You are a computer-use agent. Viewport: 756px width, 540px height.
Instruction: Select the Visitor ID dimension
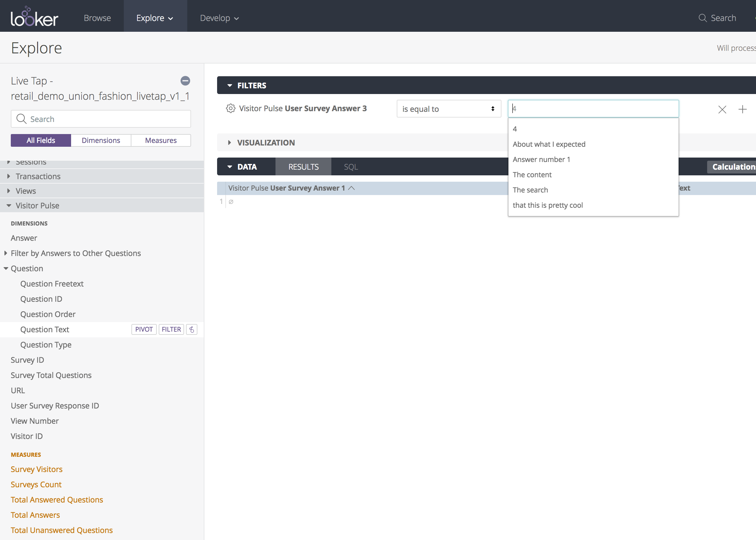pos(27,436)
